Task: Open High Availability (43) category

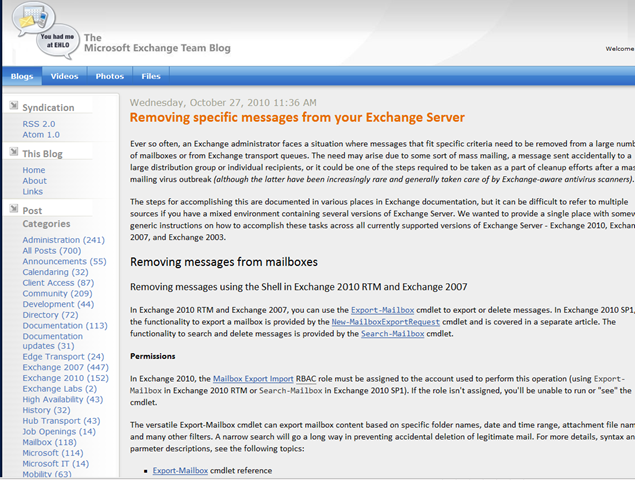Action: click(x=63, y=399)
